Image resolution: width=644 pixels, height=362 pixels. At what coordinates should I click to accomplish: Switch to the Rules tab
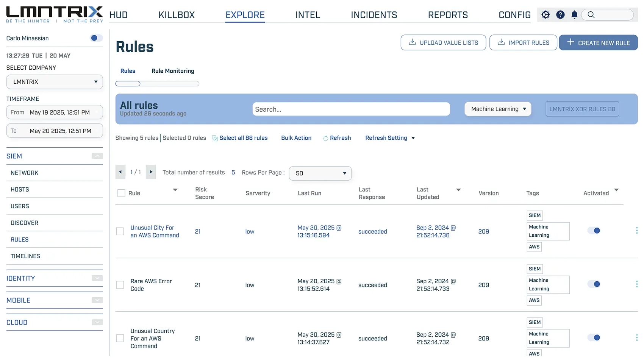128,71
